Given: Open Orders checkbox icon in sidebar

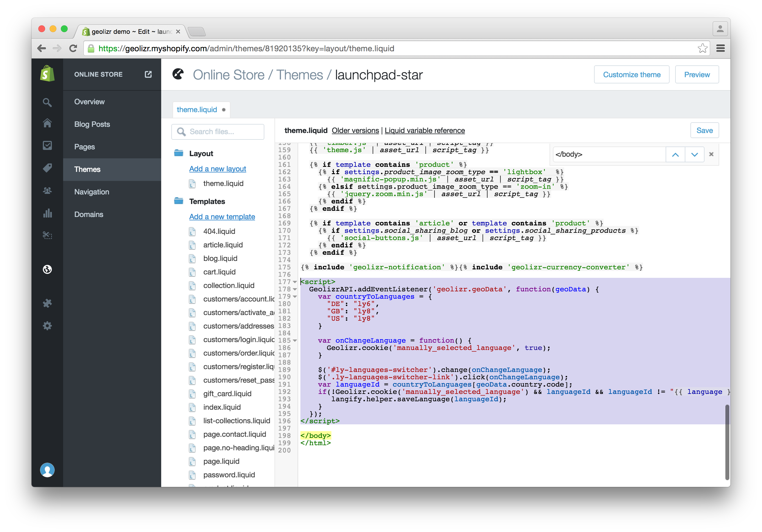Looking at the screenshot, I should coord(47,146).
